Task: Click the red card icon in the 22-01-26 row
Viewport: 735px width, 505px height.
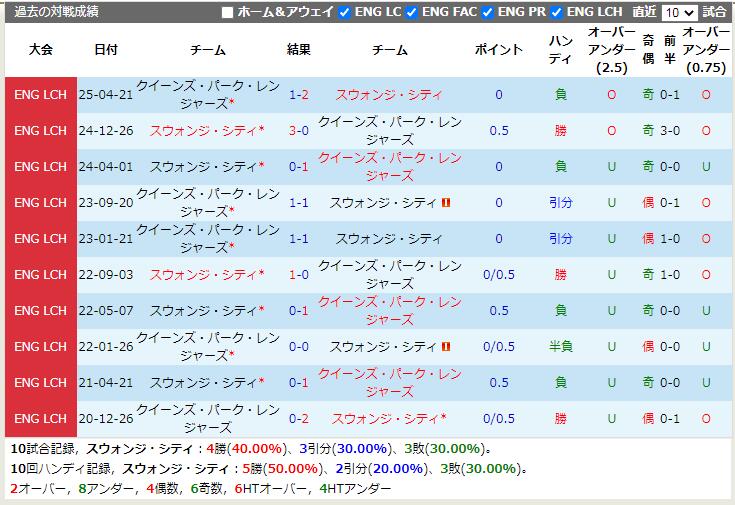Action: click(446, 346)
